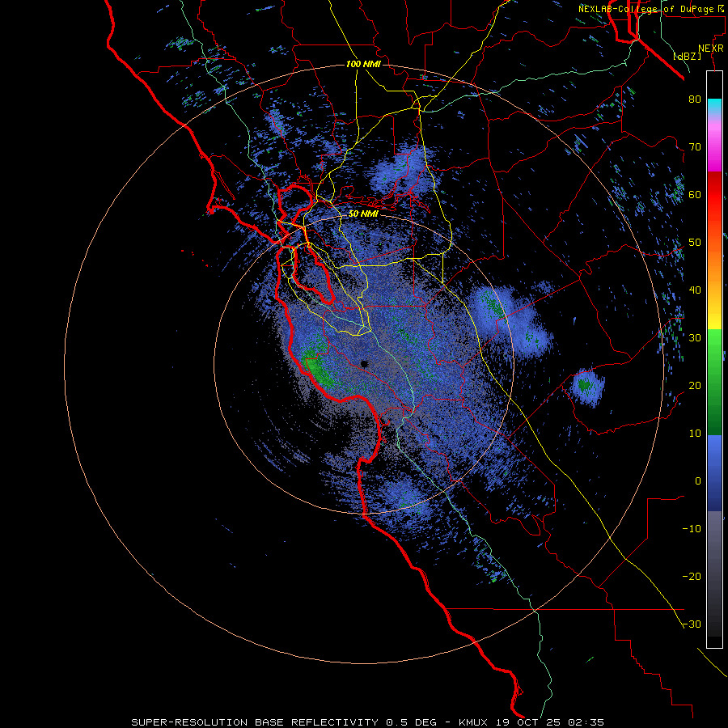
Task: Click the NEXLAB-College of DuPage credit text
Action: pos(653,9)
